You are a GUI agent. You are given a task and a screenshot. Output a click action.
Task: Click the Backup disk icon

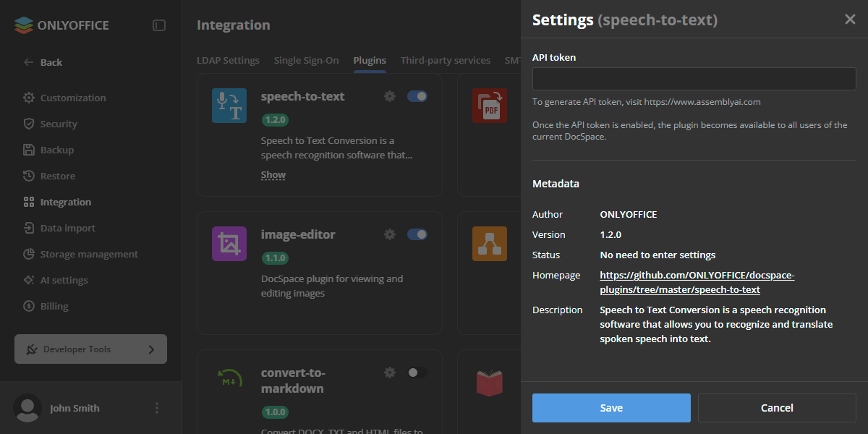point(29,150)
